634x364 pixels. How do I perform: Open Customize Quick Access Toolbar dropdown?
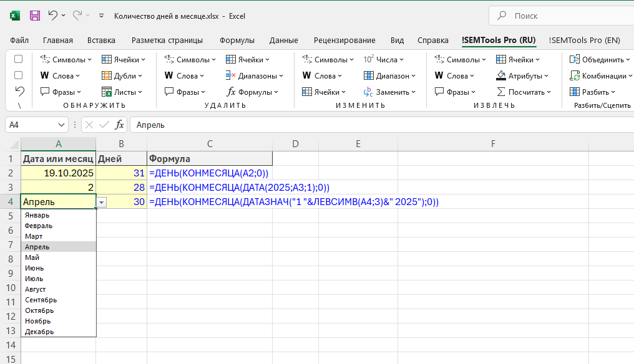(101, 16)
